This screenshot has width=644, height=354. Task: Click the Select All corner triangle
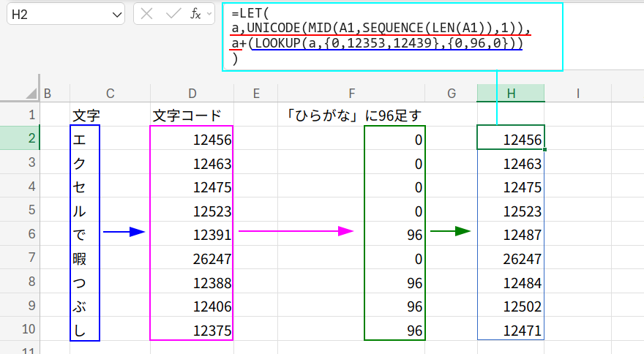[31, 93]
